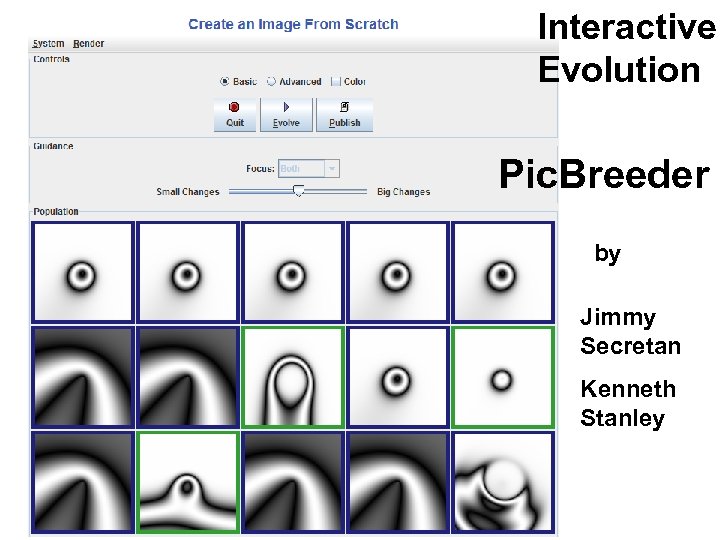This screenshot has height=540, width=720.
Task: Click the Create an Image From Scratch title
Action: (x=293, y=24)
